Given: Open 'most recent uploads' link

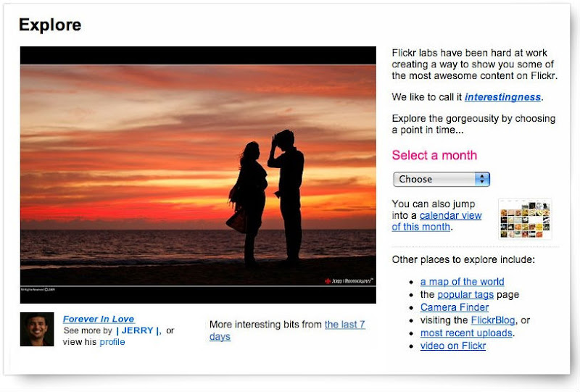Looking at the screenshot, I should click(466, 333).
